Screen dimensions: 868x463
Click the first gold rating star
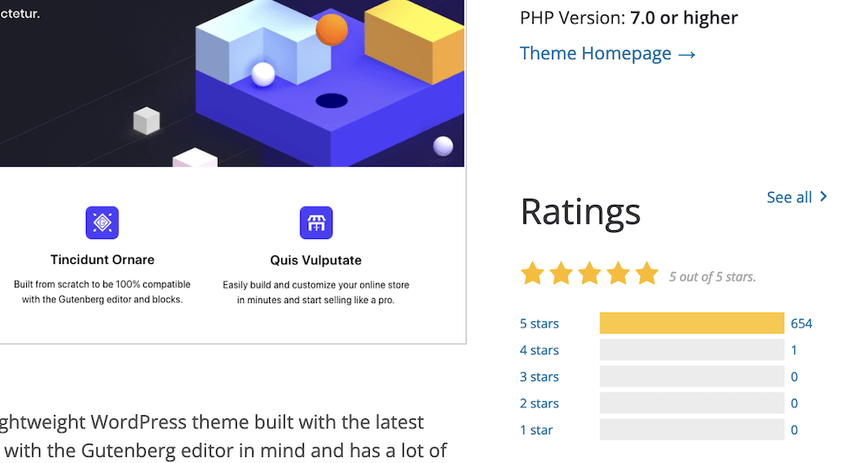pyautogui.click(x=533, y=274)
